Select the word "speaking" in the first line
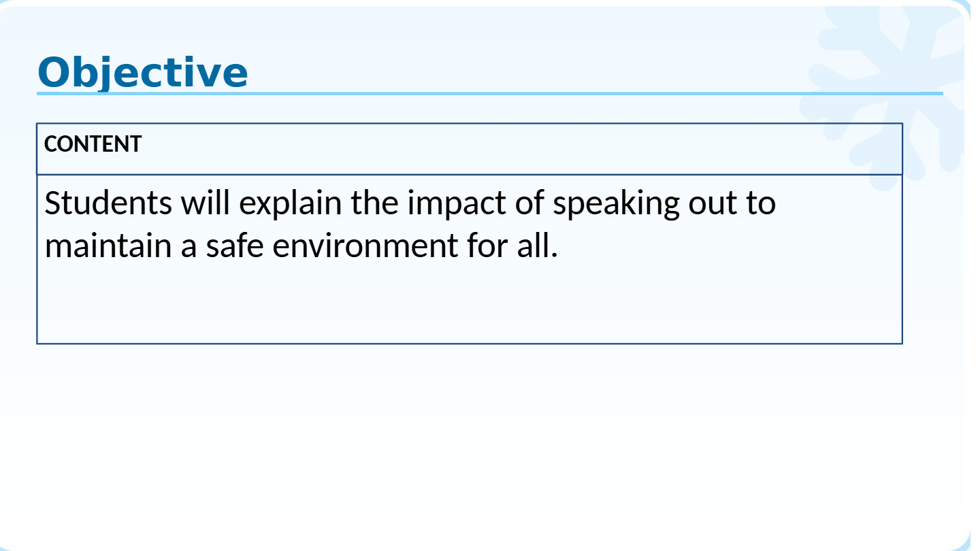Viewport: 980px width, 551px height. pos(616,203)
